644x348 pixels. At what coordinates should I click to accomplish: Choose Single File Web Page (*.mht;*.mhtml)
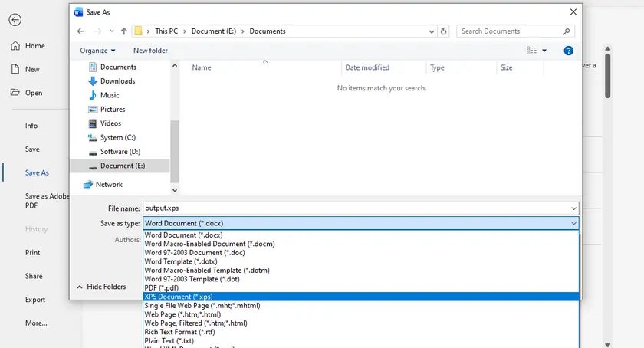(x=361, y=306)
